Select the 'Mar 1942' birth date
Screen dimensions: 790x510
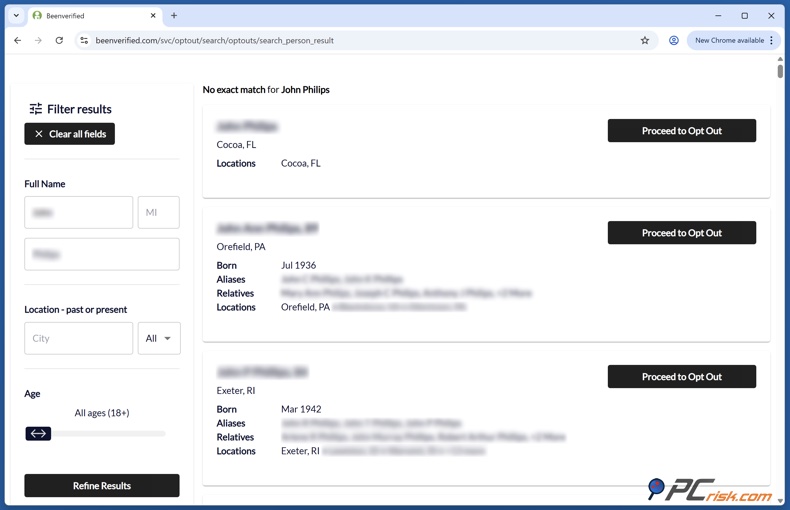[301, 409]
